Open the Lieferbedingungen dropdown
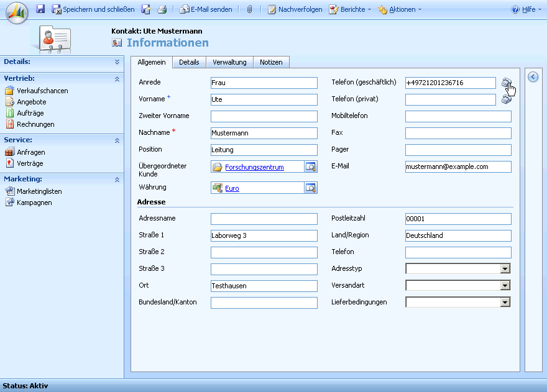Viewport: 547px width, 392px height. (x=505, y=302)
